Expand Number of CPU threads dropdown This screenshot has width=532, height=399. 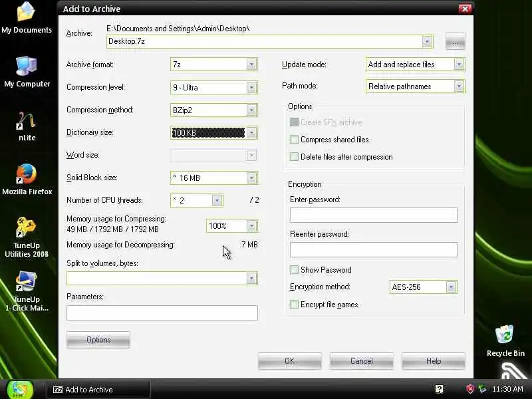coord(217,201)
